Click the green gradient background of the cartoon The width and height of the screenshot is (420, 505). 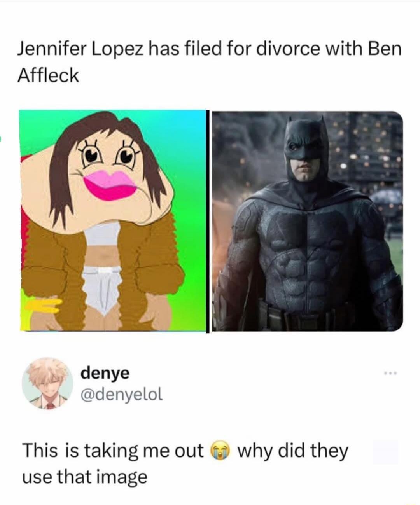pos(187,272)
